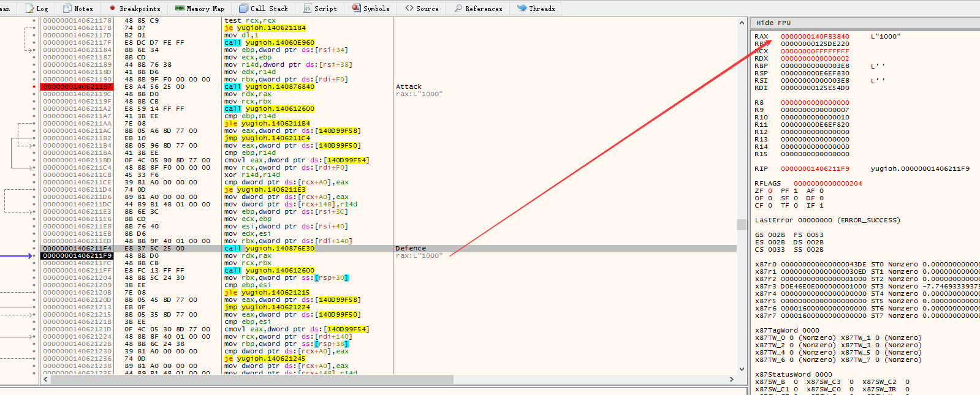Switch to the Script tab
Screen dimensions: 980x395
[320, 9]
